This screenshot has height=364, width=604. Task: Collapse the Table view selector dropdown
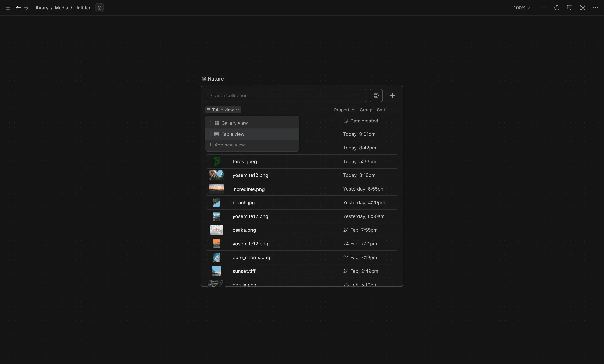(223, 110)
